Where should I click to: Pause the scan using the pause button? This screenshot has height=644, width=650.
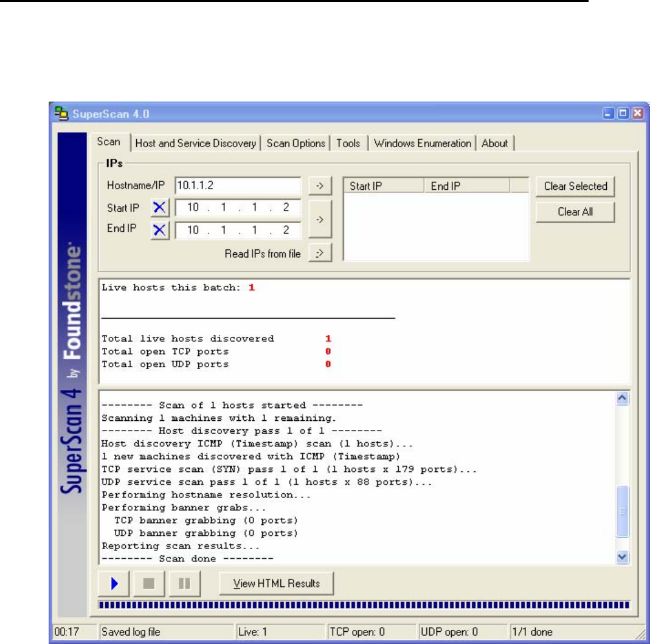pos(184,583)
